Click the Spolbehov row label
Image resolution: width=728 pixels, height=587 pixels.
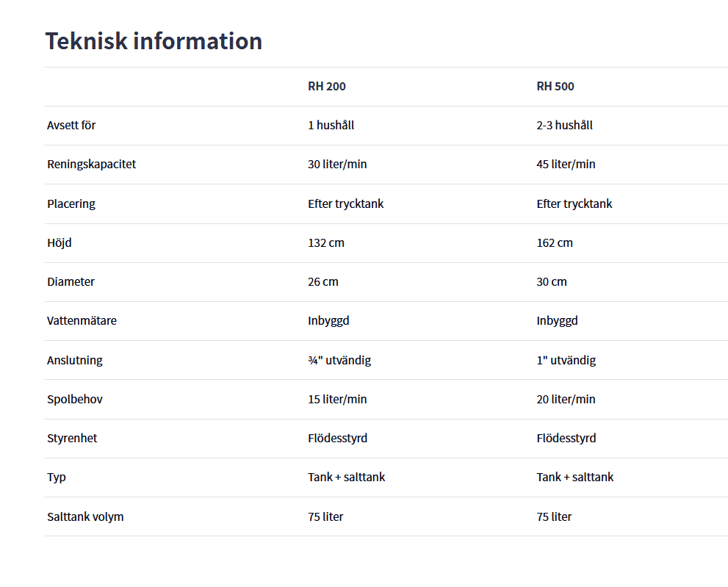75,400
